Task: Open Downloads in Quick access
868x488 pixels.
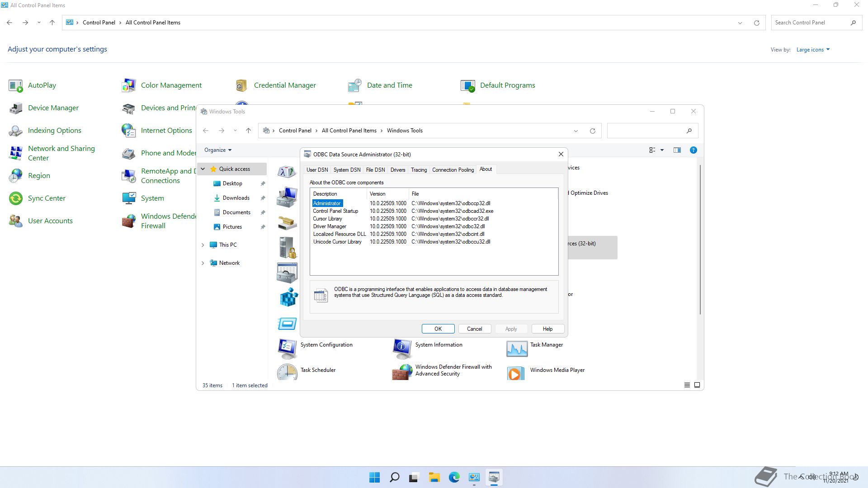Action: tap(236, 198)
